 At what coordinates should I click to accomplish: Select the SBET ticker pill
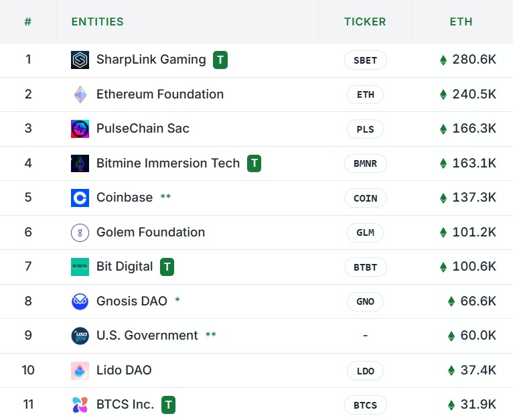pyautogui.click(x=366, y=60)
